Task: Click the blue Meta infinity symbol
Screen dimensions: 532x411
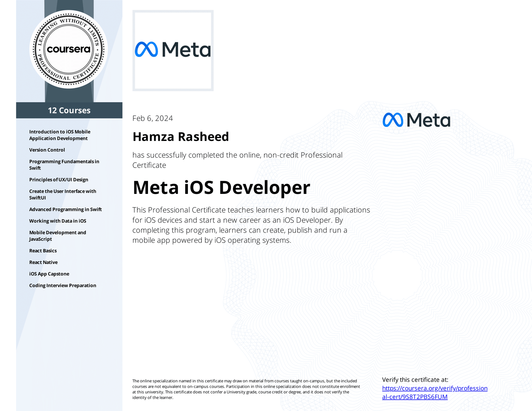Action: (x=146, y=50)
